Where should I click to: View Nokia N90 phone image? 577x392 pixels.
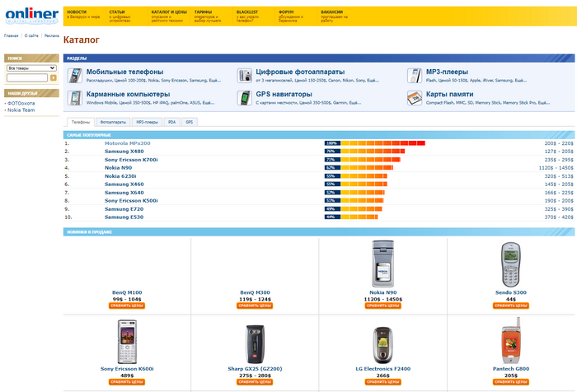[x=382, y=264]
